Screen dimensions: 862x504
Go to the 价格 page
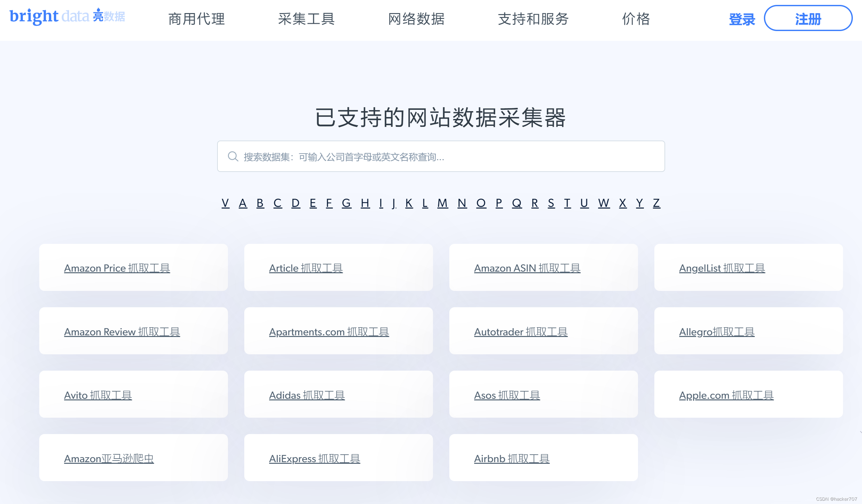(636, 19)
